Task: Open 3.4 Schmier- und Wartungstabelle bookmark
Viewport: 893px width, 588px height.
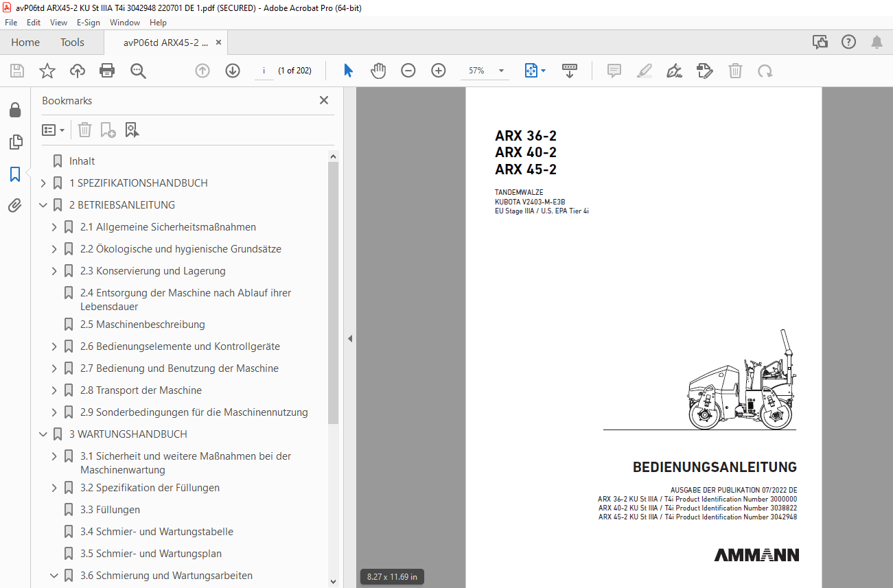Action: [x=156, y=532]
